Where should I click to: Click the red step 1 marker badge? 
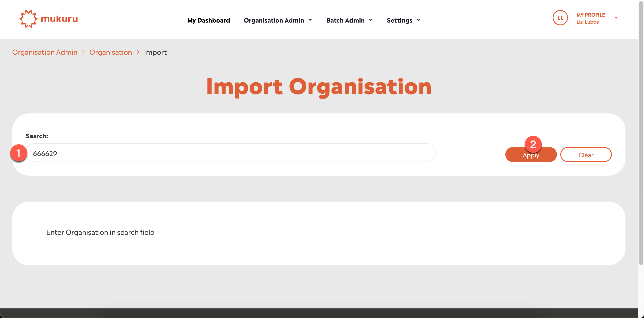pyautogui.click(x=19, y=153)
